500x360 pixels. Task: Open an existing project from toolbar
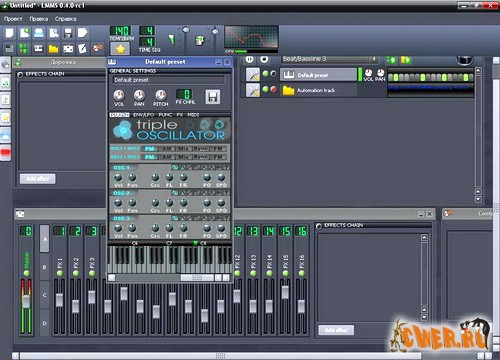click(39, 33)
